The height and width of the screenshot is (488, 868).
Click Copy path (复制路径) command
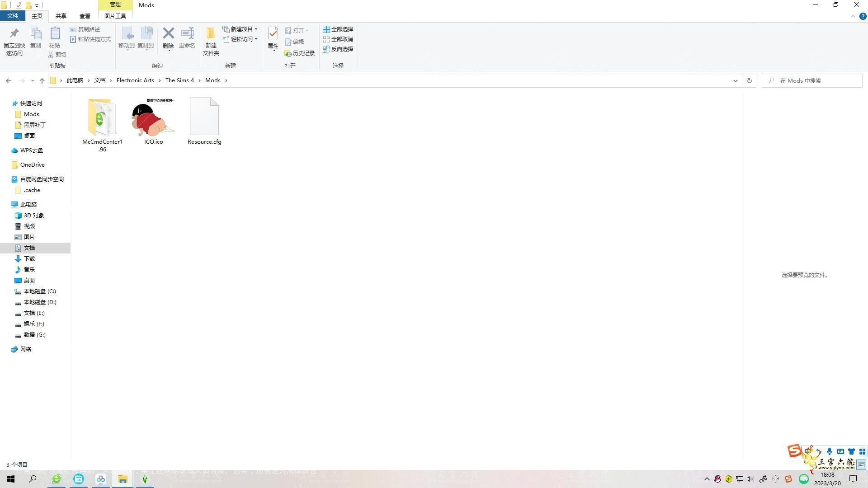pos(85,29)
